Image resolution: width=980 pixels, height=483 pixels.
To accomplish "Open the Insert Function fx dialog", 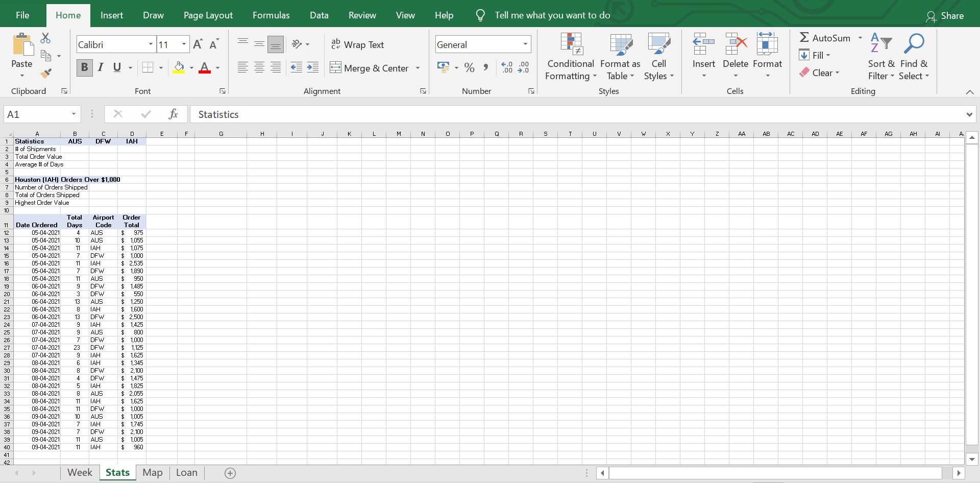I will coord(173,114).
